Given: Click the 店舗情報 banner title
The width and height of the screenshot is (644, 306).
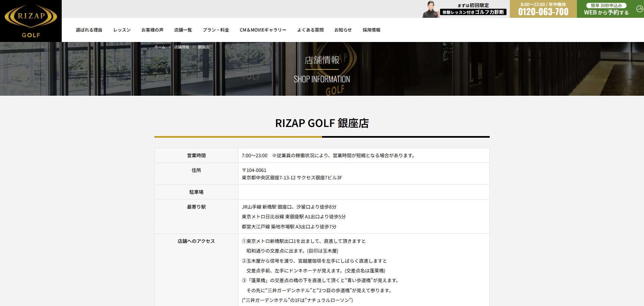Looking at the screenshot, I should pyautogui.click(x=322, y=60).
